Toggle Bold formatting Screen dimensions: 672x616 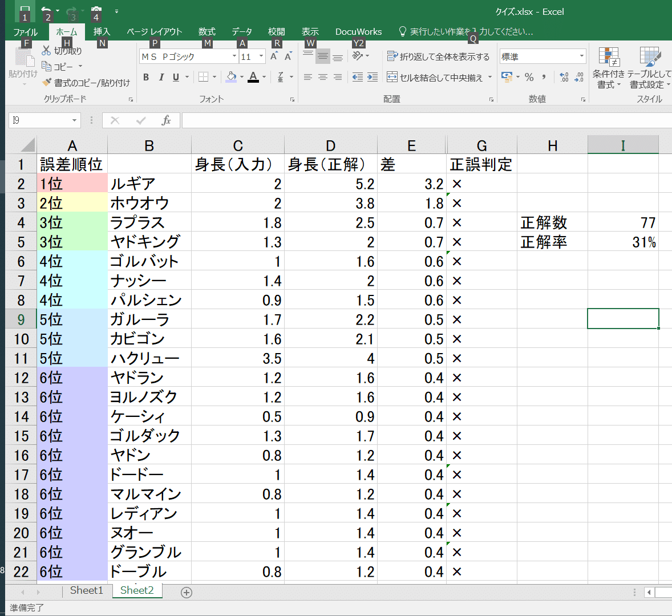(x=146, y=77)
